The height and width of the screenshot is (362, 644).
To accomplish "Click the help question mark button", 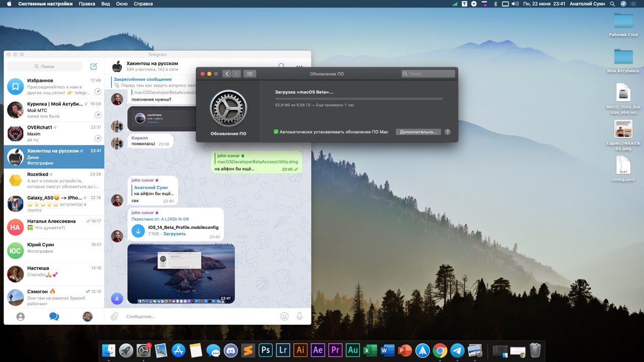I will click(447, 132).
